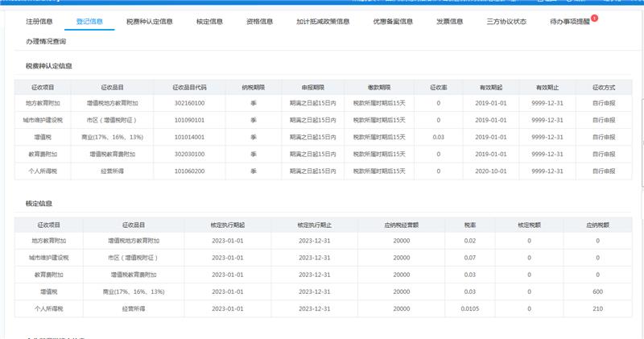Open the 注册信息 tab
The width and height of the screenshot is (644, 339).
point(40,23)
